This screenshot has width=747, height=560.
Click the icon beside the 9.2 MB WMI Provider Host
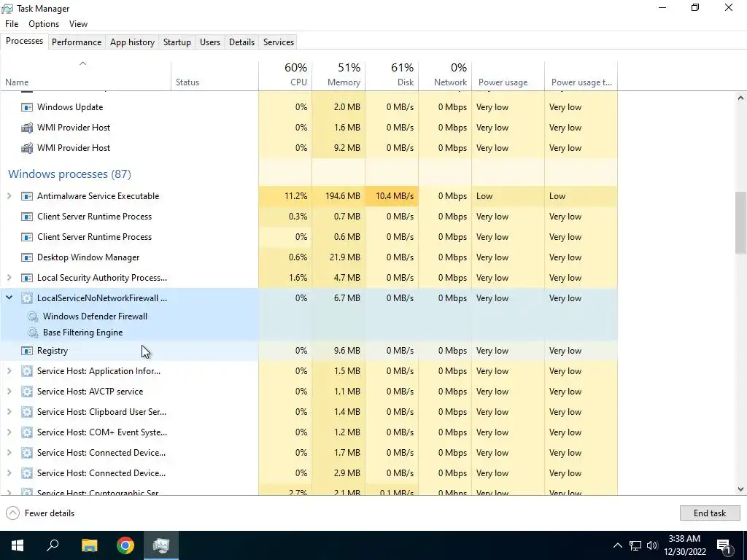(x=27, y=148)
